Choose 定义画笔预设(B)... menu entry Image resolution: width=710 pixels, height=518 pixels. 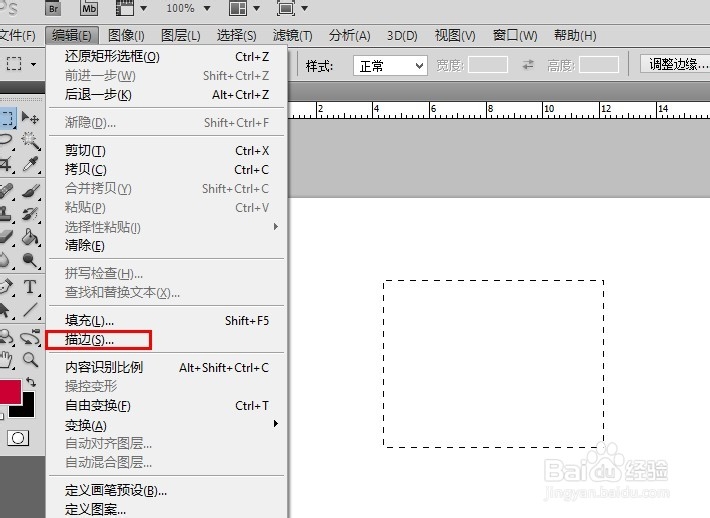coord(167,490)
